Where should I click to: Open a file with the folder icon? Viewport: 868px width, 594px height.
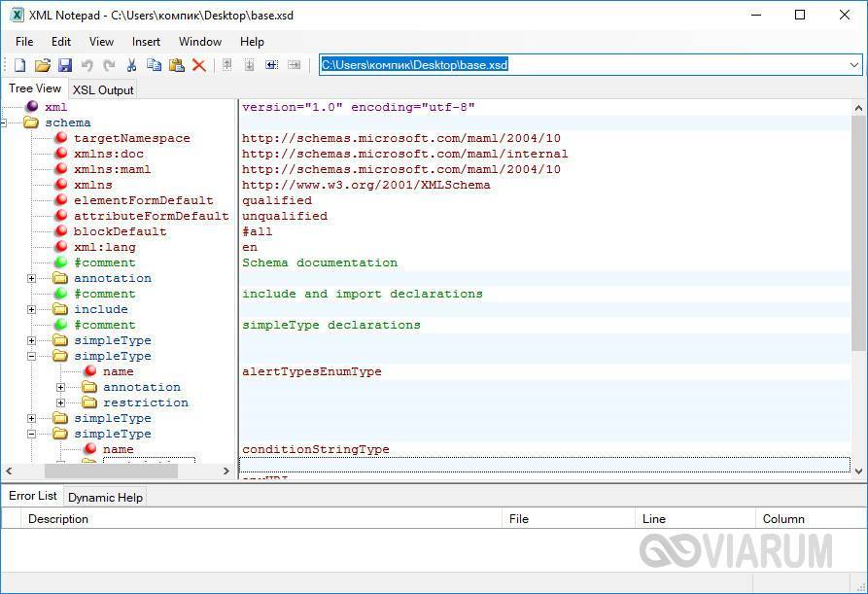point(42,65)
